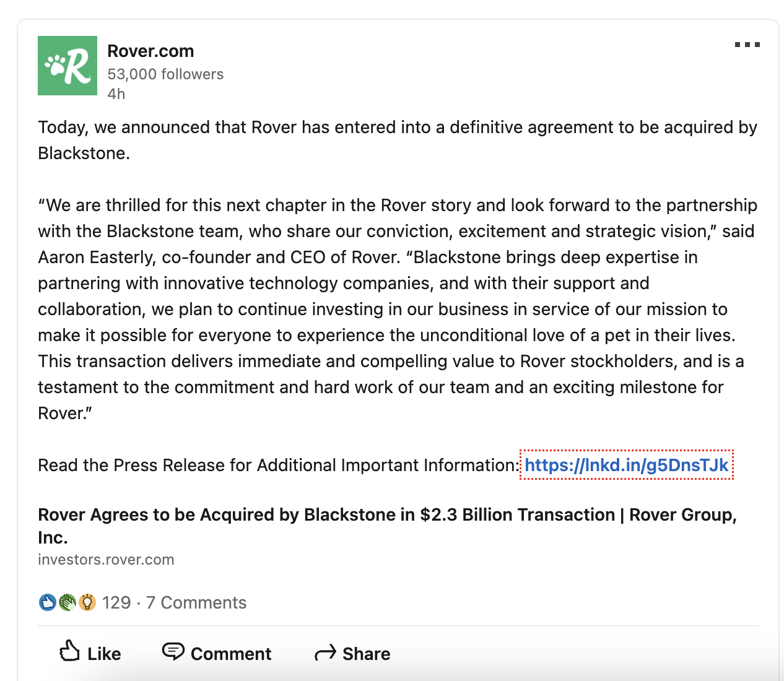Click the 53,000 followers text

165,74
